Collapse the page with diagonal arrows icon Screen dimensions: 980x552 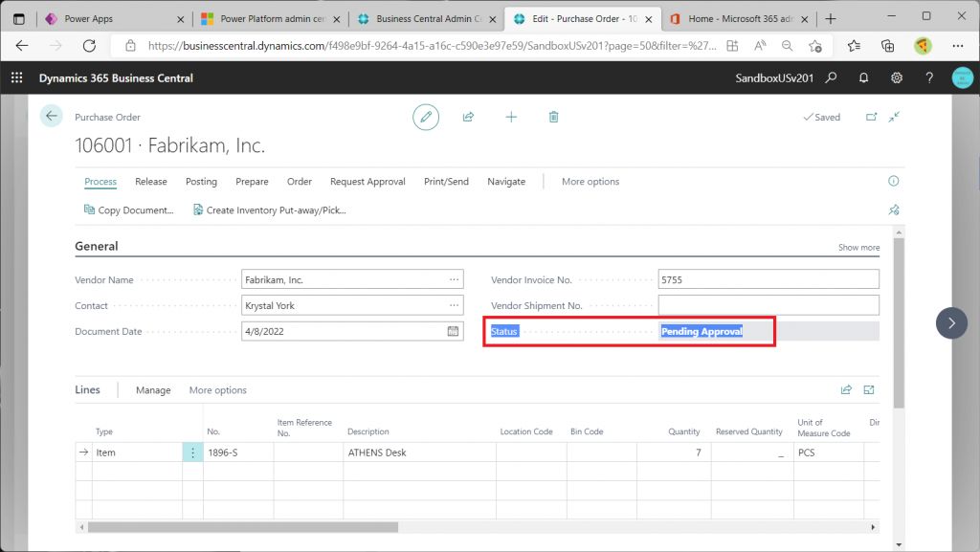click(894, 117)
